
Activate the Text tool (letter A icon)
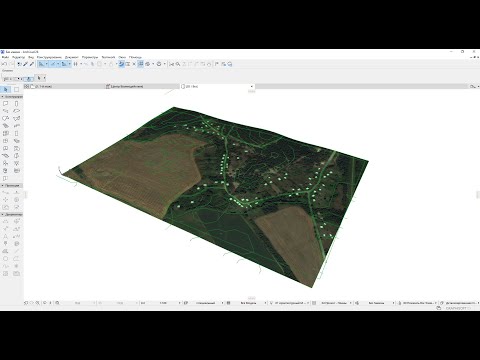click(6, 236)
